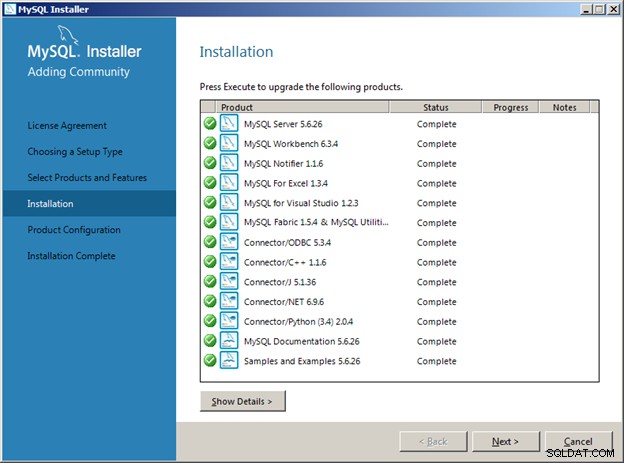This screenshot has height=463, width=624.
Task: Click the Connector/C++ 1.1.6 product icon
Action: click(x=229, y=262)
